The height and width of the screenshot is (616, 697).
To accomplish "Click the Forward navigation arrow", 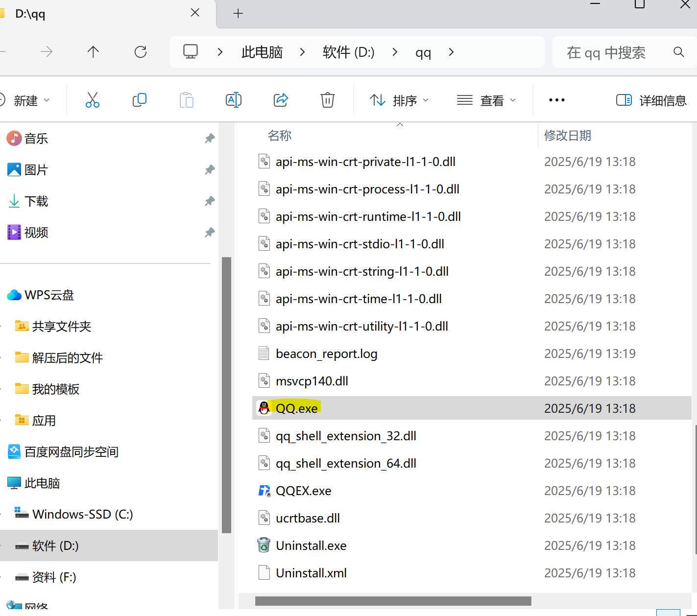I will [x=47, y=52].
